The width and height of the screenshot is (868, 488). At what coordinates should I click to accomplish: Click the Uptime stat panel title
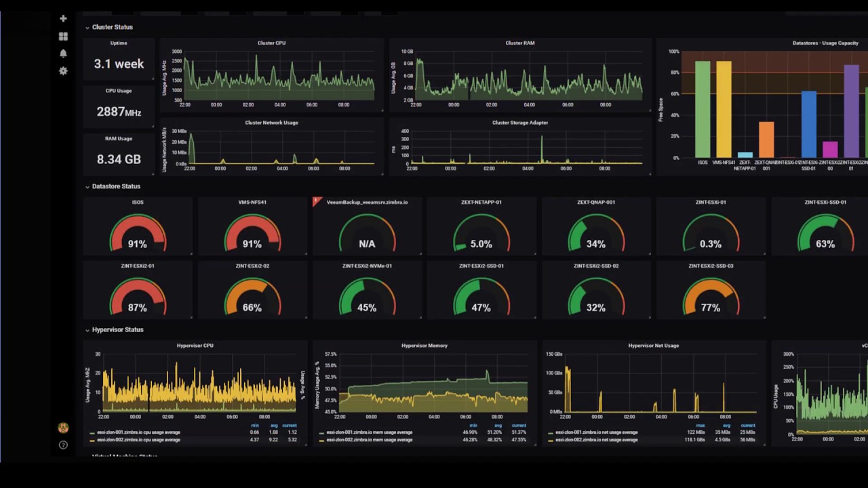[119, 43]
